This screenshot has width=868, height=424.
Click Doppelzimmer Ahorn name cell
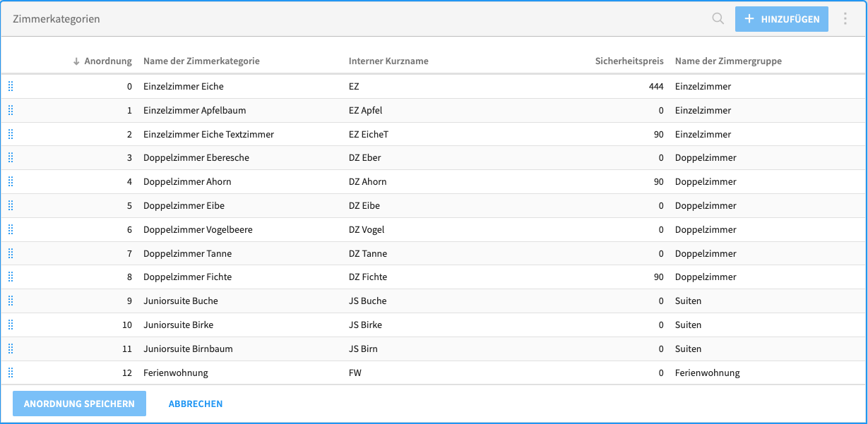coord(187,181)
